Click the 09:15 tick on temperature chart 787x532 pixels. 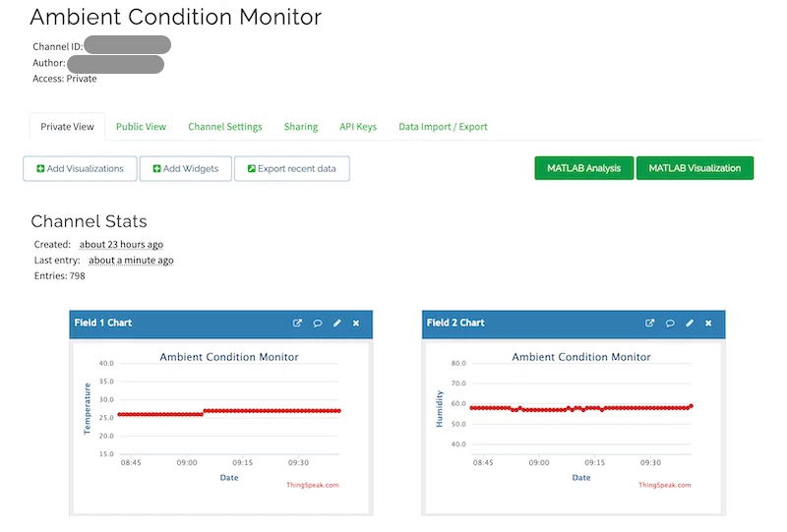click(242, 462)
